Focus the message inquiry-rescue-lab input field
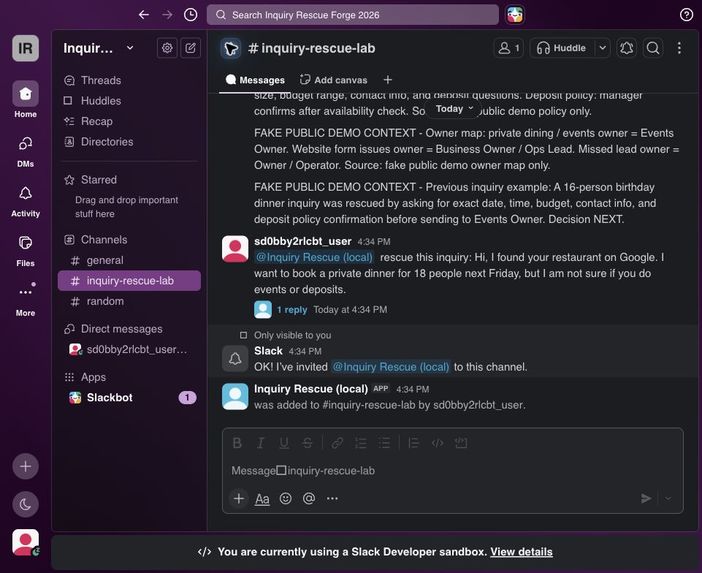 tap(453, 470)
